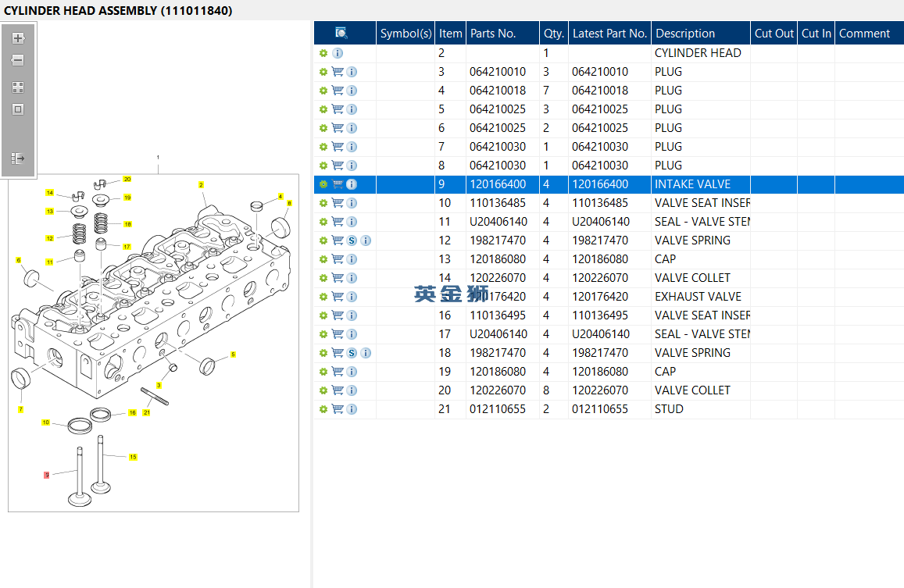This screenshot has width=904, height=588.
Task: Select part number 120166400 in Parts No. column
Action: pos(498,184)
